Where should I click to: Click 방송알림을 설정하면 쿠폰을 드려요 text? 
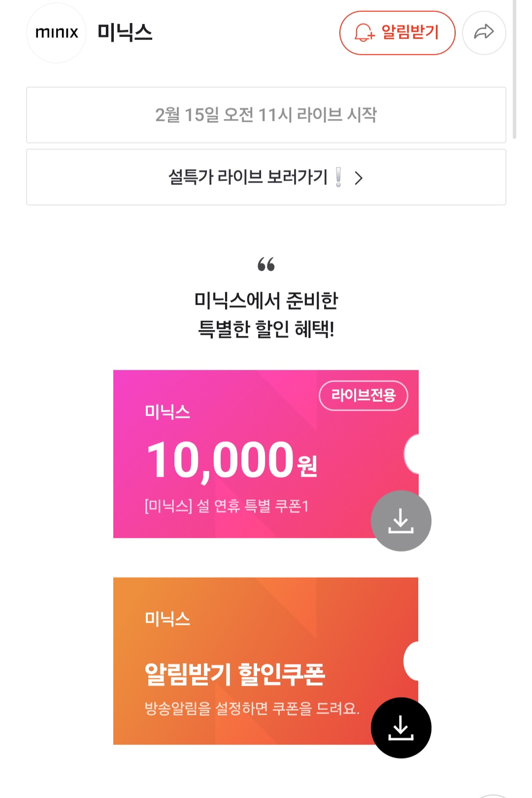click(252, 708)
